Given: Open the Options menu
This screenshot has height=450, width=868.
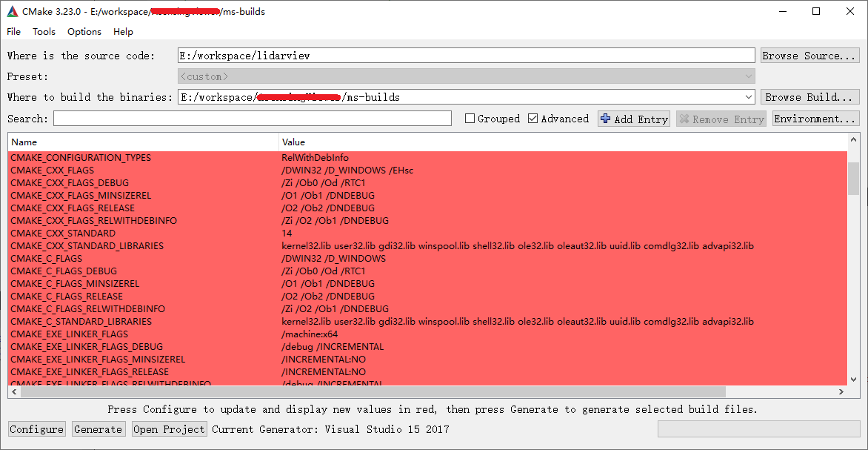Looking at the screenshot, I should point(84,32).
